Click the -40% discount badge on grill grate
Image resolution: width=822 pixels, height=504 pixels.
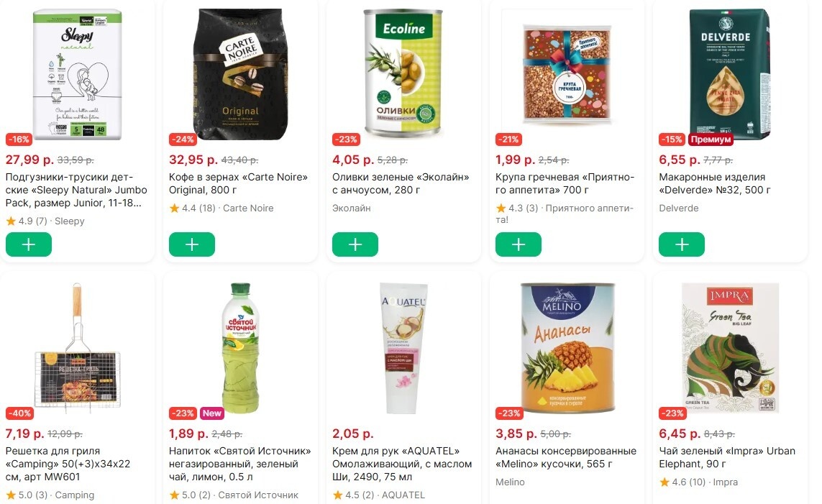[19, 413]
